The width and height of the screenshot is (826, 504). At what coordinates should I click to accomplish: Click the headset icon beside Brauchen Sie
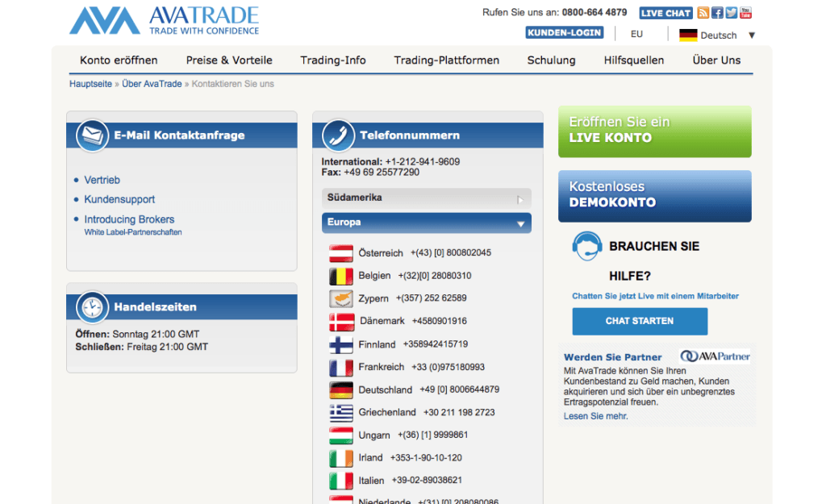[x=587, y=247]
